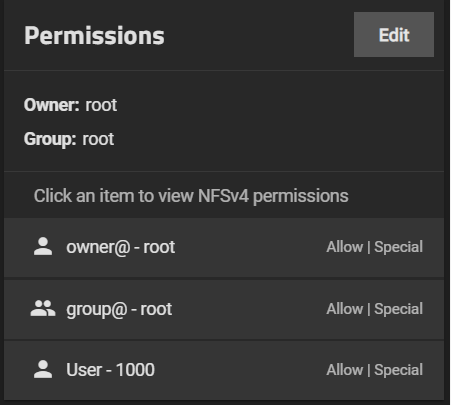
Task: Click the people group icon beside group@
Action: 43,308
